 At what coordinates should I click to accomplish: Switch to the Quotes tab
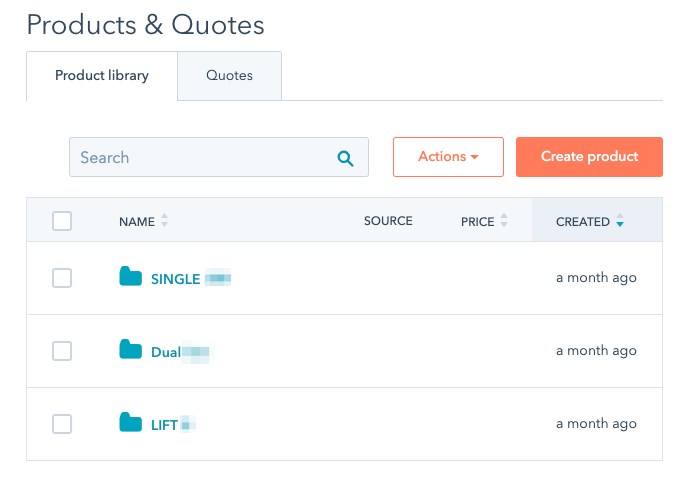[x=229, y=76]
